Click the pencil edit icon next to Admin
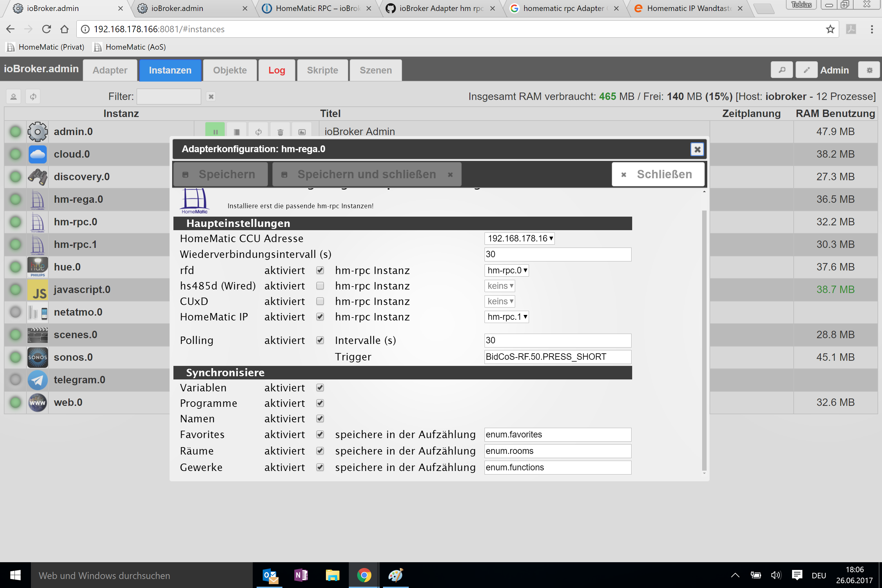This screenshot has width=882, height=588. pos(806,70)
